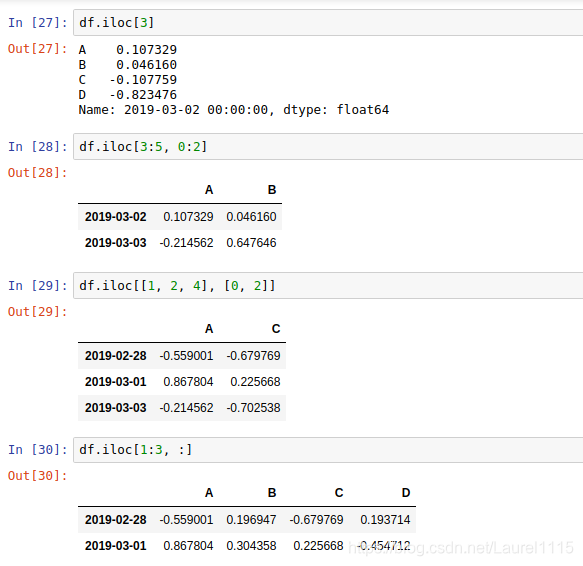This screenshot has height=566, width=583.
Task: Click row index 2019-03-02 in Out[28] table
Action: (x=116, y=217)
